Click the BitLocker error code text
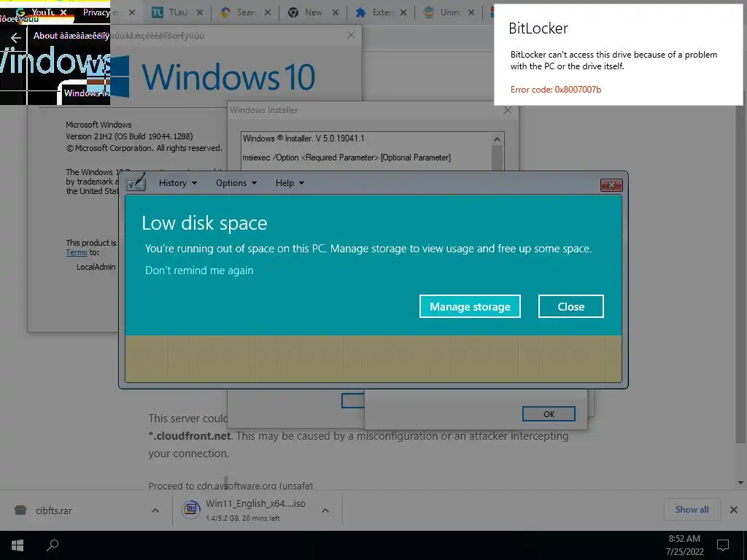Screen dimensions: 747x560 tap(555, 90)
